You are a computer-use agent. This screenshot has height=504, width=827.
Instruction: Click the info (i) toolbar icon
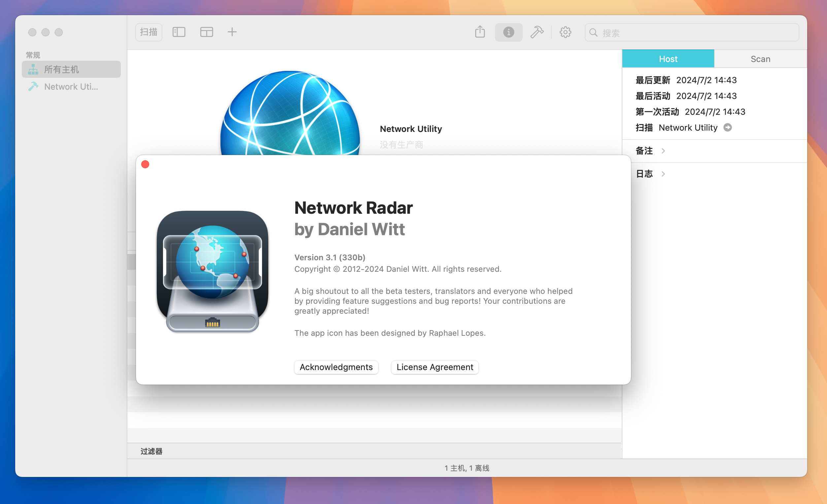pos(508,32)
